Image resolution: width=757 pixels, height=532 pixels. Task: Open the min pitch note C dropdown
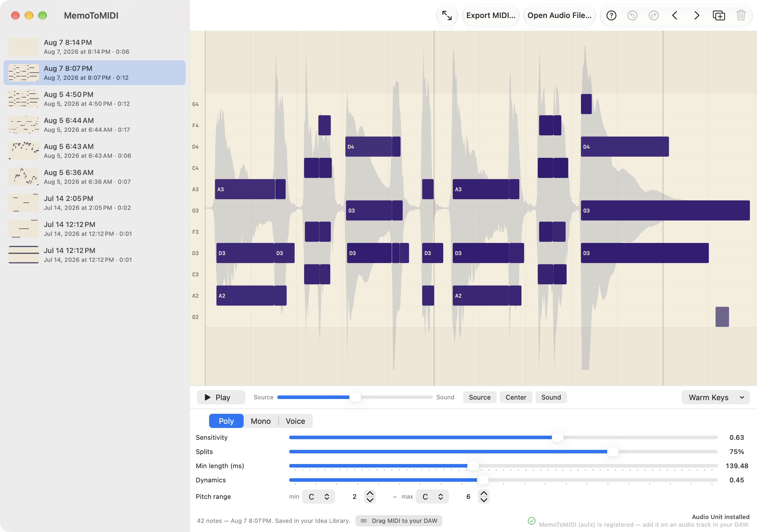click(318, 497)
